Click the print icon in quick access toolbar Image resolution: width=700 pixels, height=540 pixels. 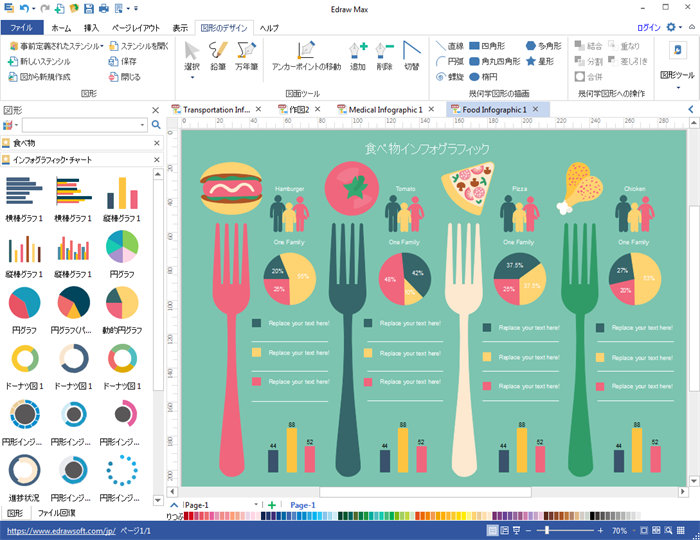tap(104, 8)
